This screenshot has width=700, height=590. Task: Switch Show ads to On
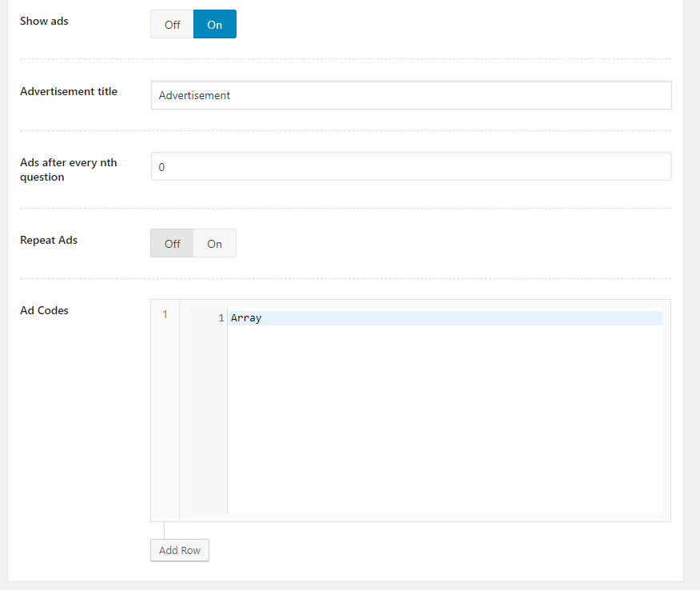(214, 24)
